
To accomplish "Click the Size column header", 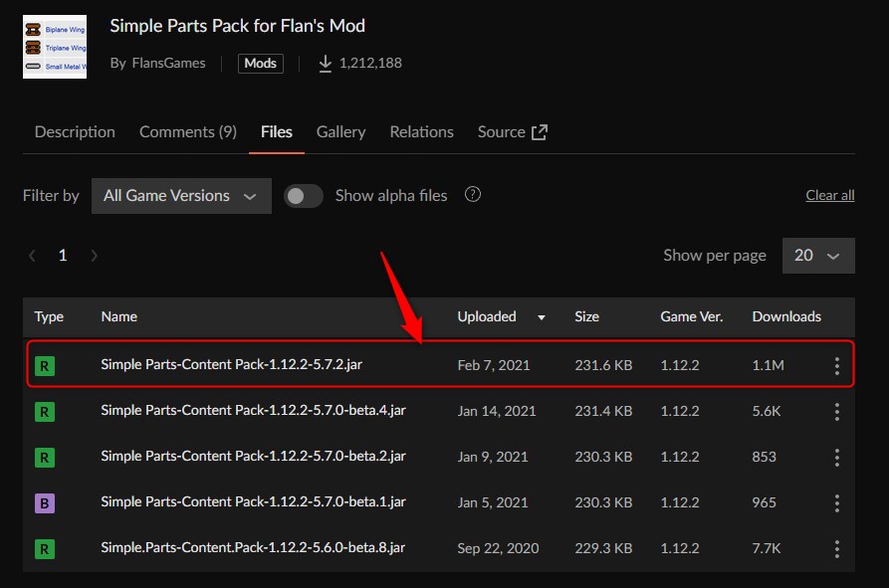I will coord(586,316).
